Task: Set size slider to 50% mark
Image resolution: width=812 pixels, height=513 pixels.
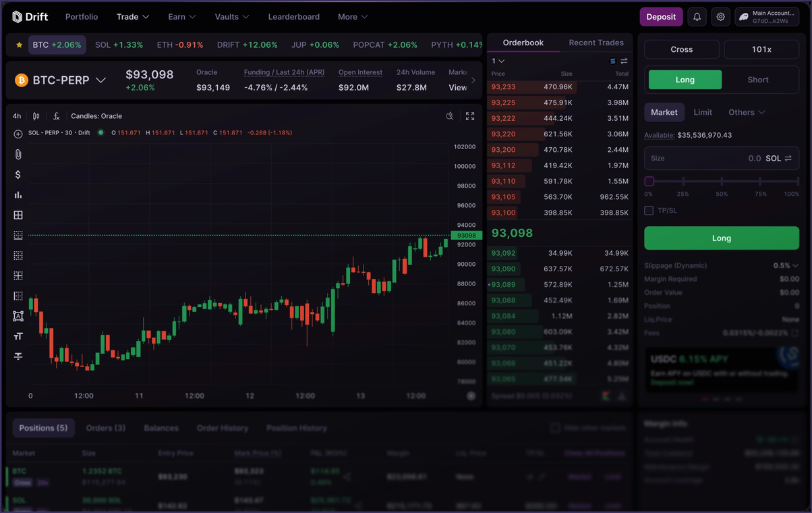Action: [x=722, y=182]
